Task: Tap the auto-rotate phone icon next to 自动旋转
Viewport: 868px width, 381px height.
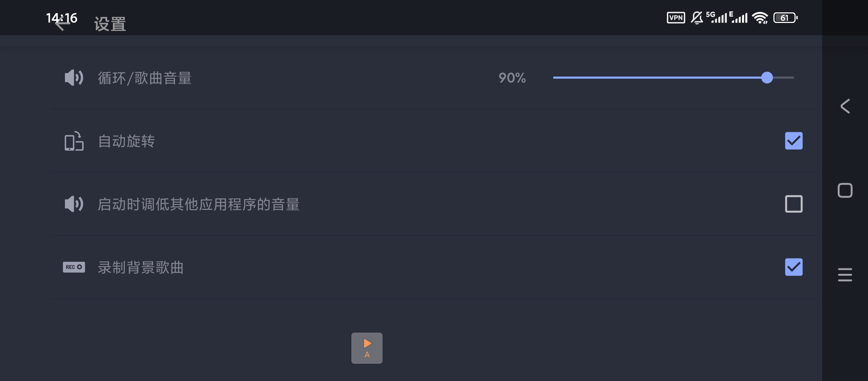Action: tap(73, 141)
